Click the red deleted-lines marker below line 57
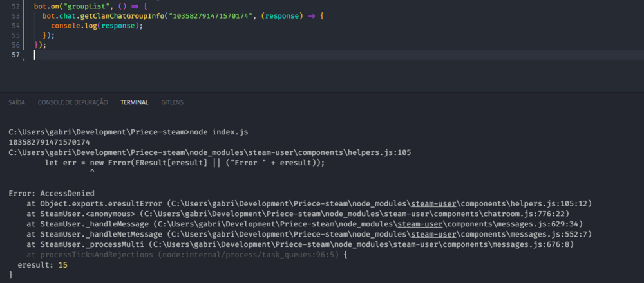The width and height of the screenshot is (644, 283). click(24, 60)
